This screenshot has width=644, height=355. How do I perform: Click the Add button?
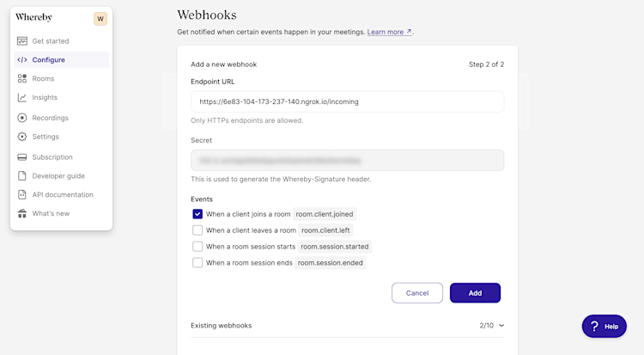point(475,293)
